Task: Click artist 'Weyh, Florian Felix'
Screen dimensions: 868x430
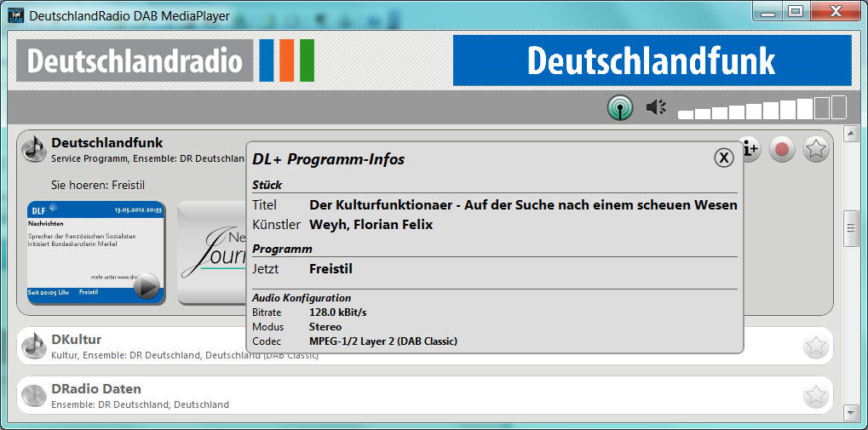Action: [371, 225]
